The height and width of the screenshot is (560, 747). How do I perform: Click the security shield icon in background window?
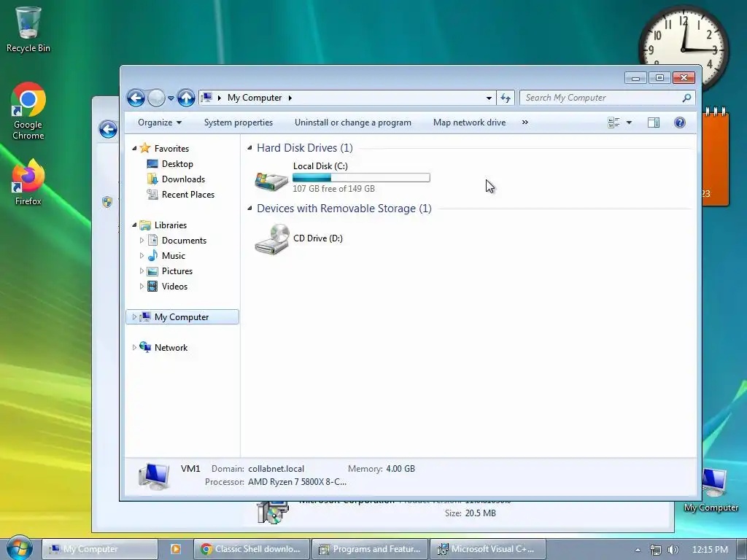click(x=107, y=202)
